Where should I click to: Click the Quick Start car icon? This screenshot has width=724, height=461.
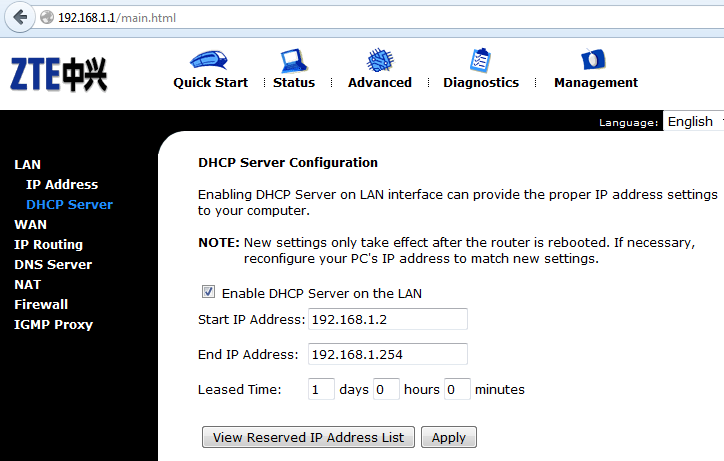(210, 59)
